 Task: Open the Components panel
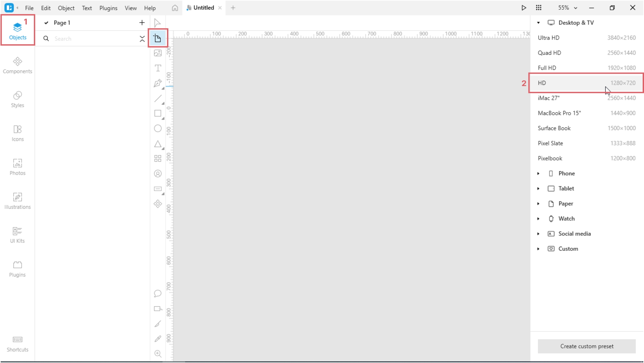click(x=17, y=65)
